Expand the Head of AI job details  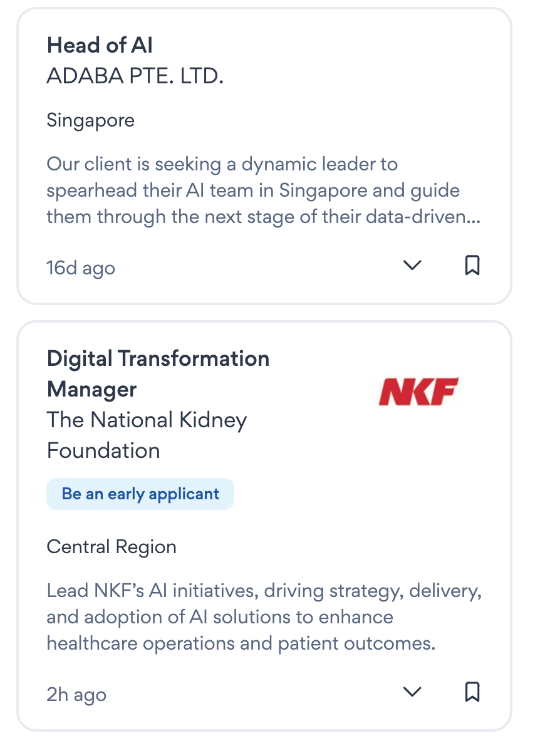pos(412,266)
